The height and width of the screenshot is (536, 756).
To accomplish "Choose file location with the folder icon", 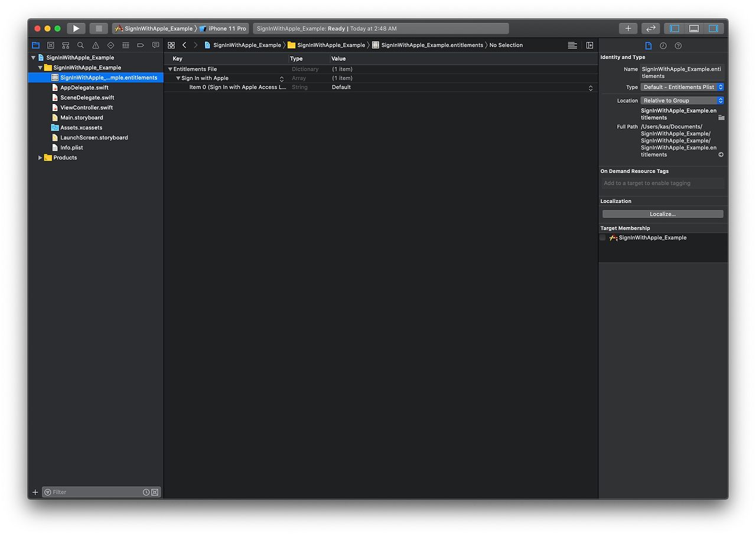I will [721, 118].
